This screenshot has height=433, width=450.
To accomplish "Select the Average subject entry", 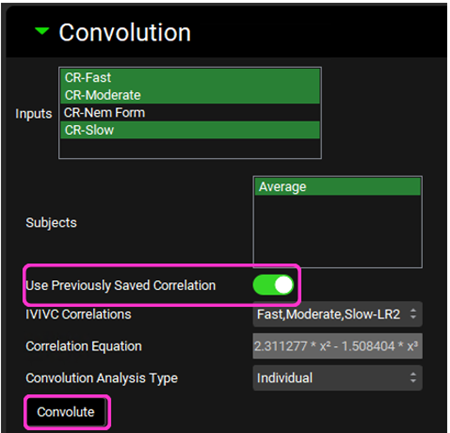I will (x=338, y=187).
